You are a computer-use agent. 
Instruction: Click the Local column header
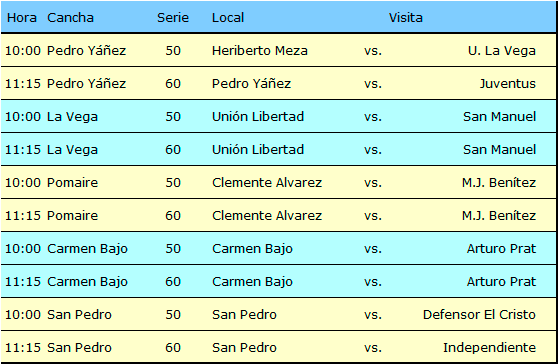click(x=228, y=17)
